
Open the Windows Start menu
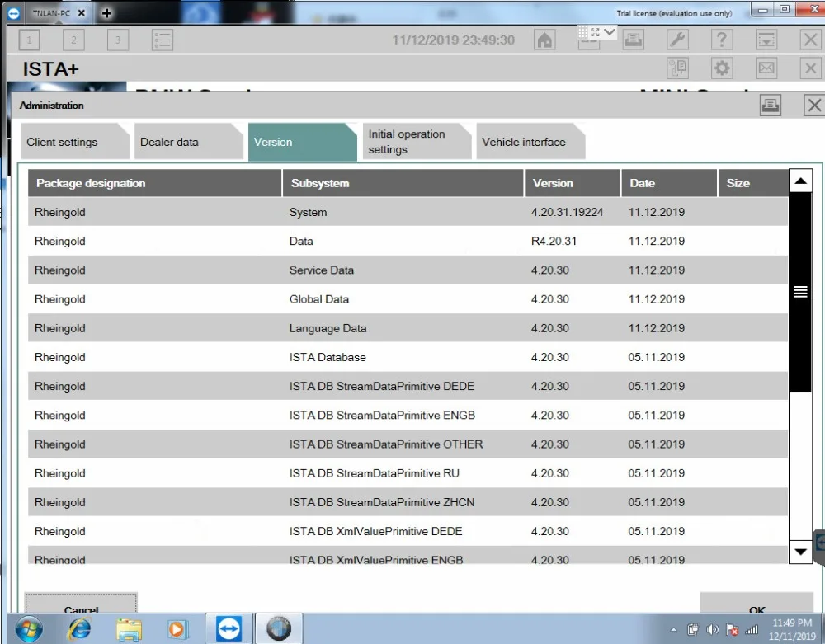tap(28, 629)
